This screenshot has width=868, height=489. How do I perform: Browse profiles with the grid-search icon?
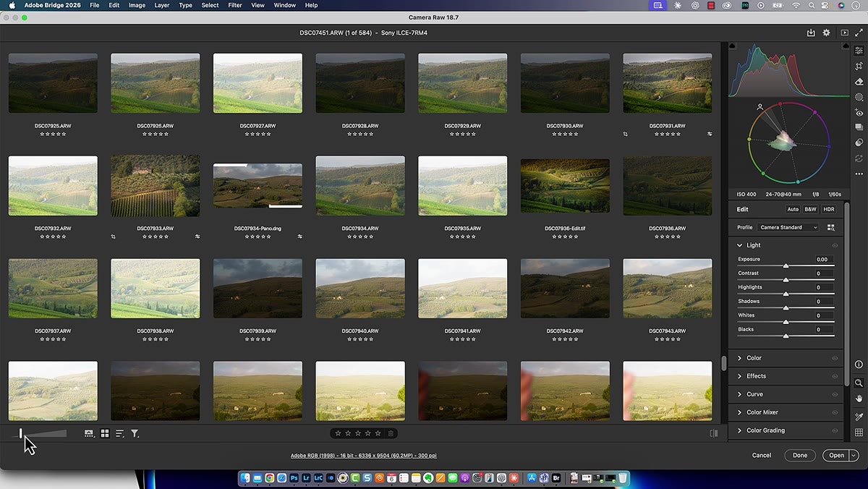pyautogui.click(x=831, y=227)
